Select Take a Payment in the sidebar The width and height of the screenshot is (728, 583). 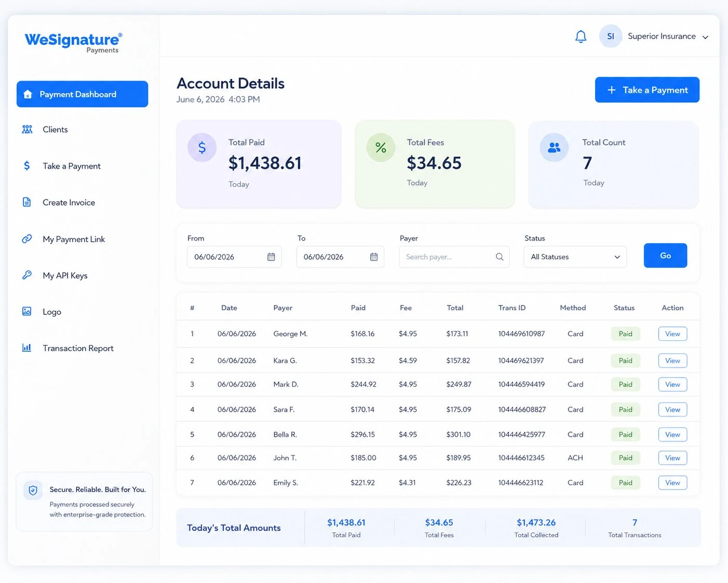coord(72,166)
